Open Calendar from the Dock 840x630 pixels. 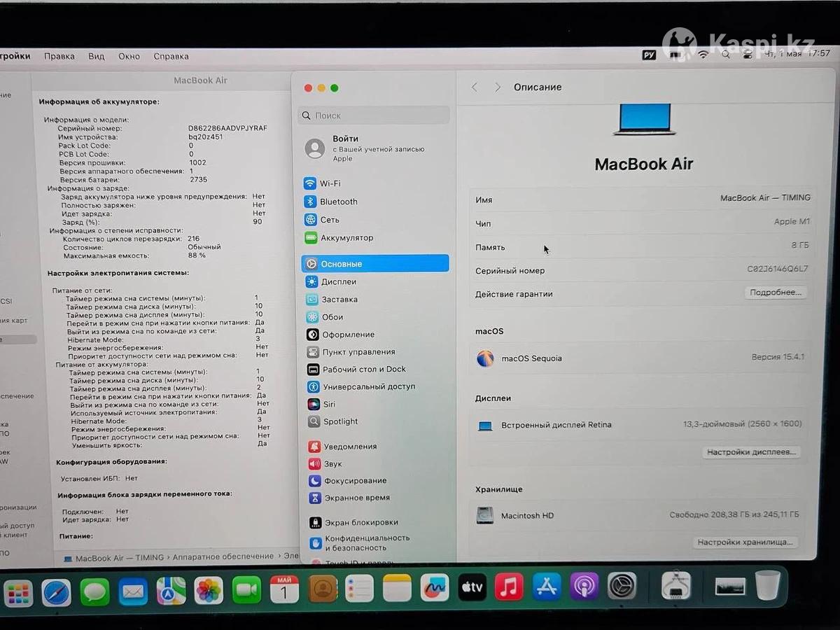click(x=284, y=589)
